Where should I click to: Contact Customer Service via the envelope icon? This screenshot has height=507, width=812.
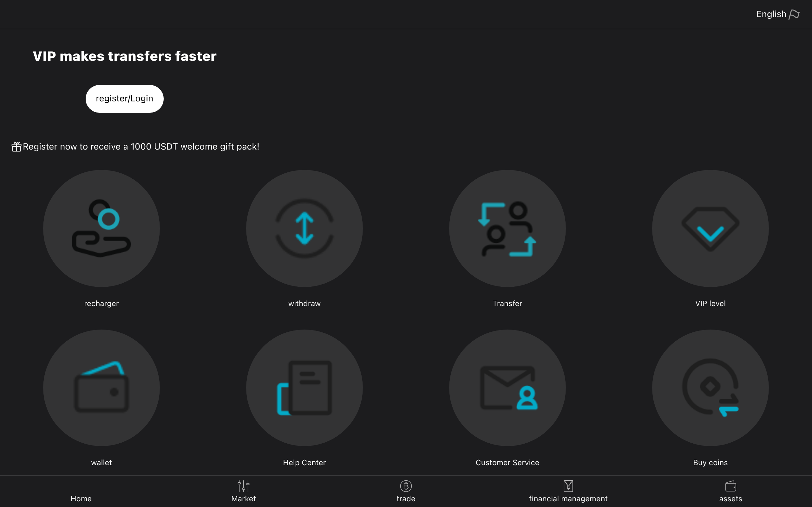point(507,388)
